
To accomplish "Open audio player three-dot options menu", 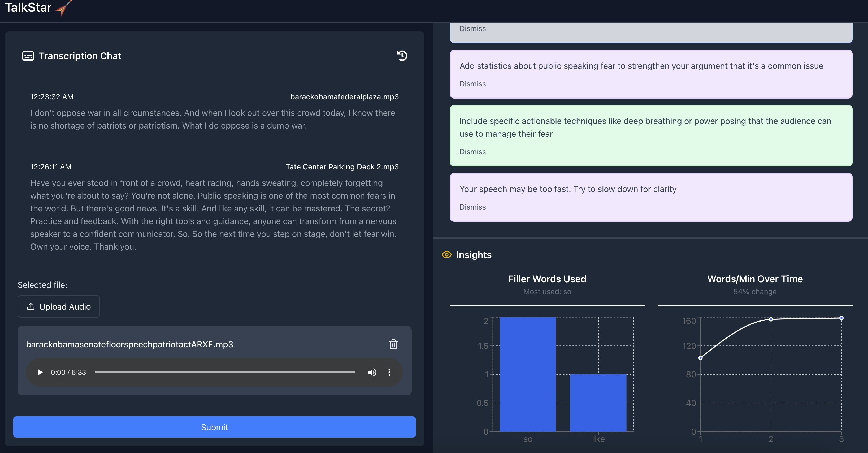I will (389, 372).
